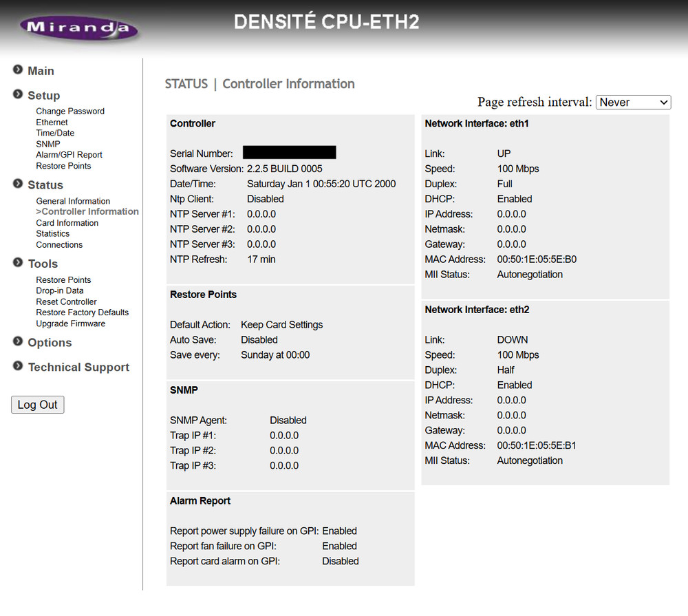Click Restore Factory Defaults
The height and width of the screenshot is (616, 688).
(x=82, y=312)
